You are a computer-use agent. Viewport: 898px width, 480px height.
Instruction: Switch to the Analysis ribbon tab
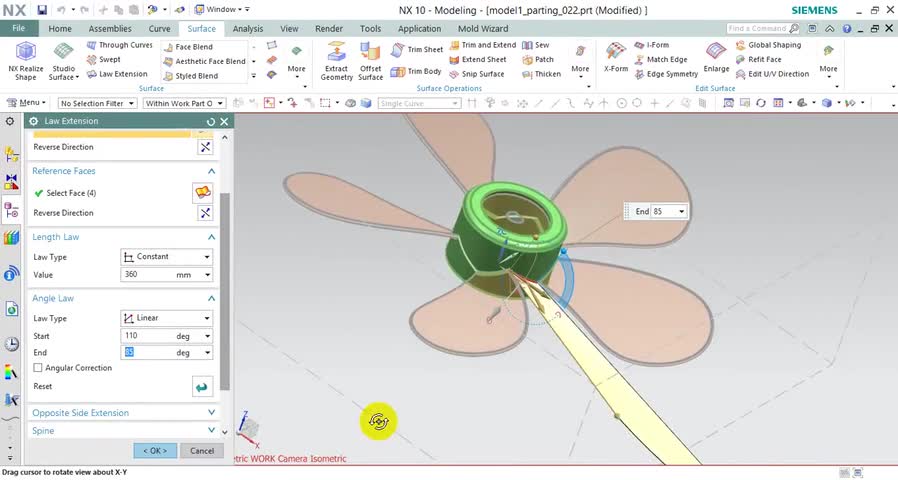click(x=248, y=29)
